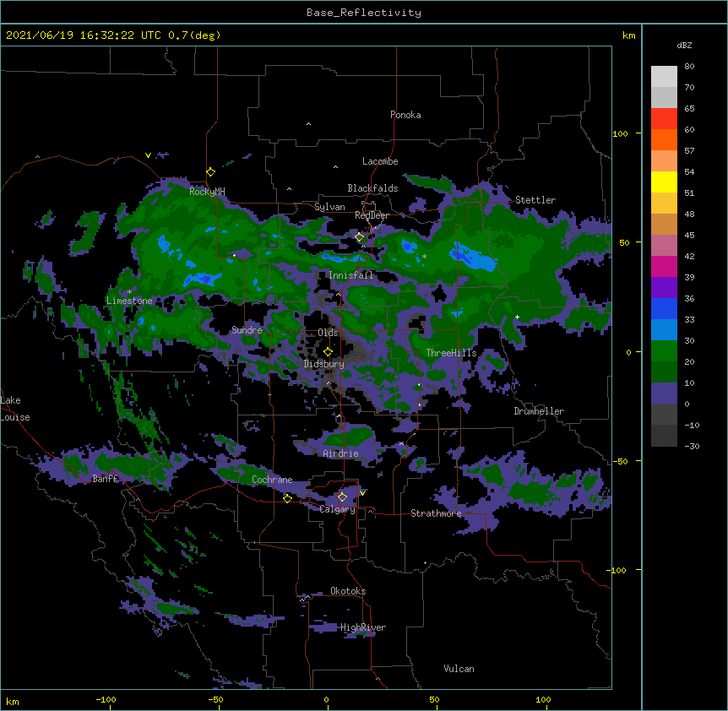Click the Base_Reflectivity title text
The image size is (728, 711).
click(364, 13)
